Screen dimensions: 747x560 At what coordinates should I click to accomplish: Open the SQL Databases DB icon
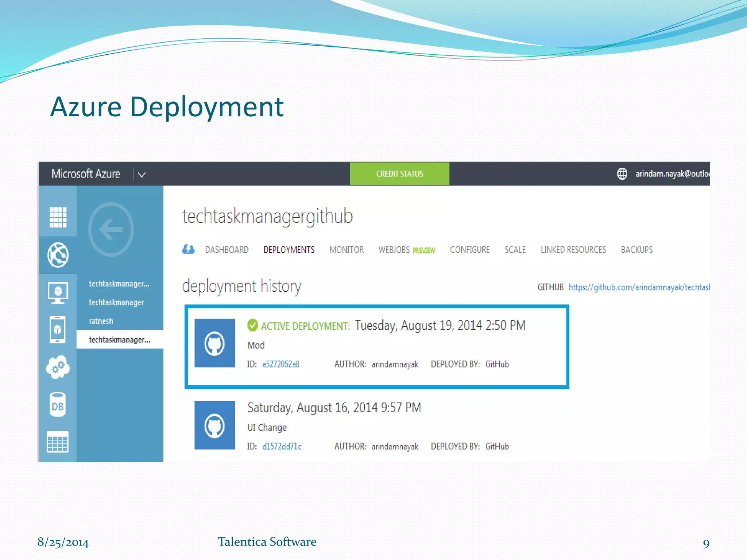click(58, 405)
